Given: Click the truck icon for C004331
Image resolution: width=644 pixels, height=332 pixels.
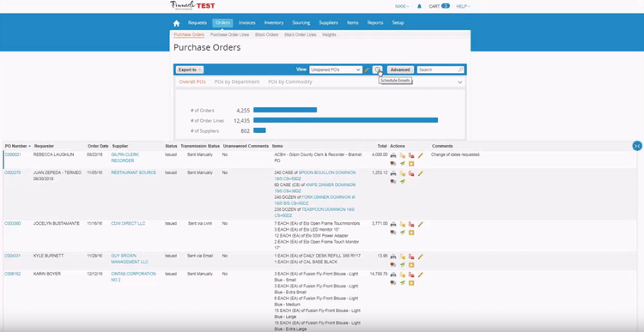Looking at the screenshot, I should tap(393, 264).
